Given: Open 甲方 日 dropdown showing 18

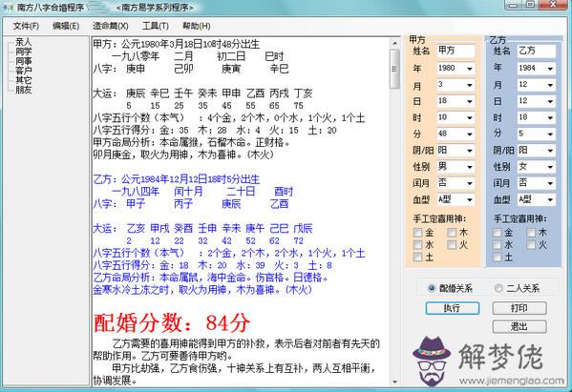Looking at the screenshot, I should 455,101.
